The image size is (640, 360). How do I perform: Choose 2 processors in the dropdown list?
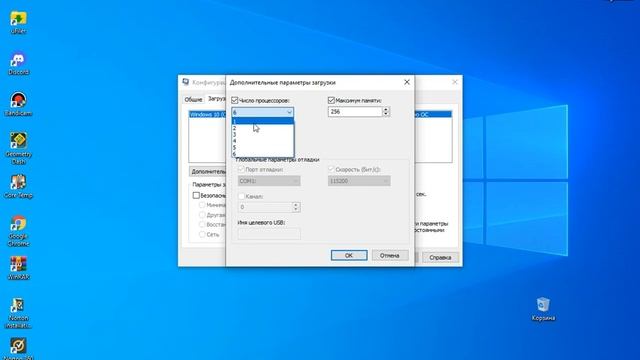(x=262, y=128)
